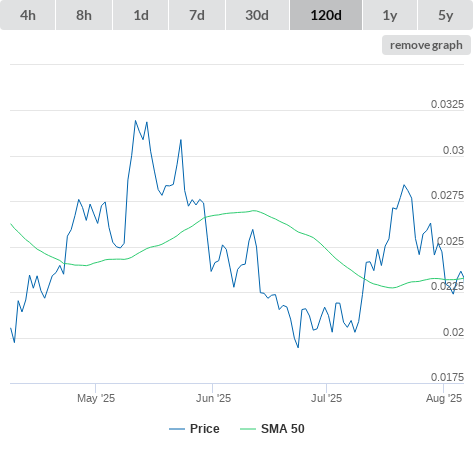
Task: Toggle the Price series in legend
Action: (205, 429)
